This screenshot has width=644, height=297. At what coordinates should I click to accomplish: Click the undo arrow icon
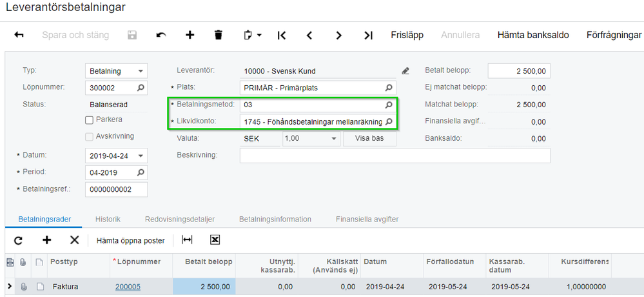161,36
